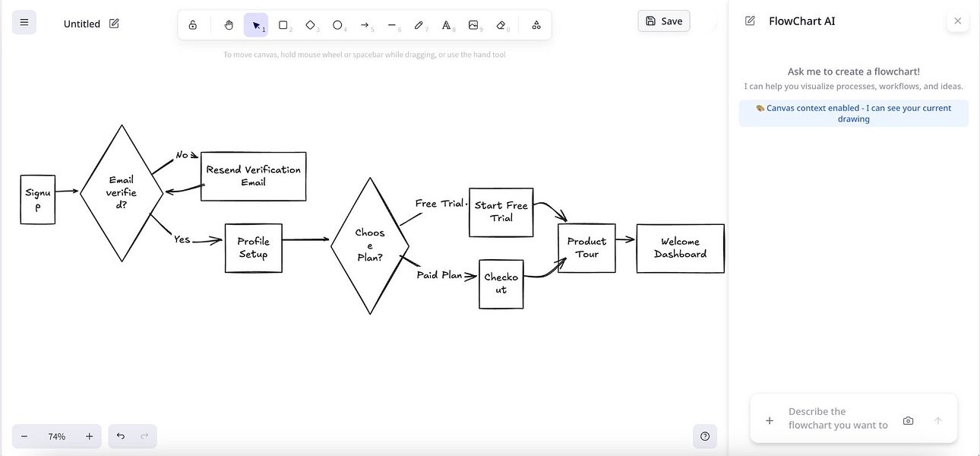Select the Diamond tool
The height and width of the screenshot is (456, 980).
pos(311,24)
